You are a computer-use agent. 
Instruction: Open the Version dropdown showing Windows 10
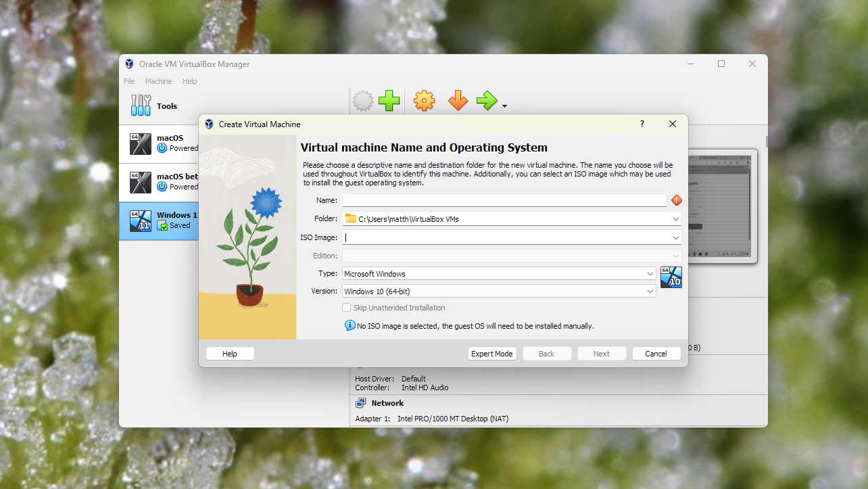pos(499,292)
